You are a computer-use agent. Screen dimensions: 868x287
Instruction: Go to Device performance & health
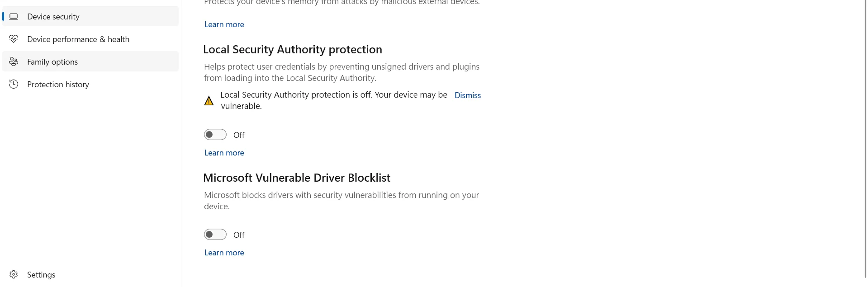click(x=78, y=39)
